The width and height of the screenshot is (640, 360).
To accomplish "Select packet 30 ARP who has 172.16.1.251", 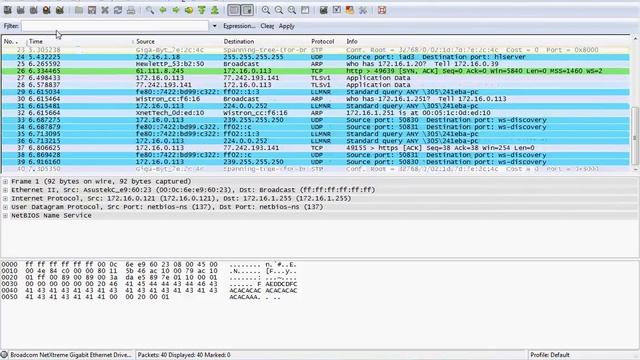I will [x=316, y=99].
